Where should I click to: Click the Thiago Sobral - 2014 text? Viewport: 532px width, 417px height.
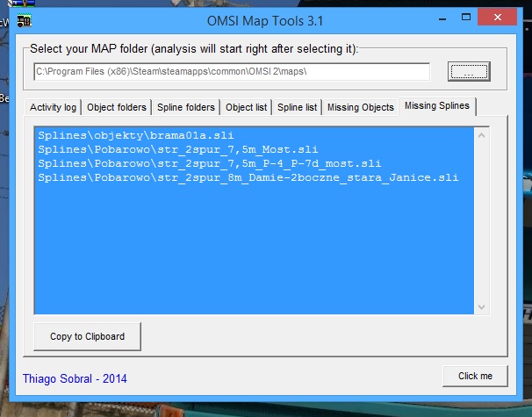pyautogui.click(x=75, y=379)
